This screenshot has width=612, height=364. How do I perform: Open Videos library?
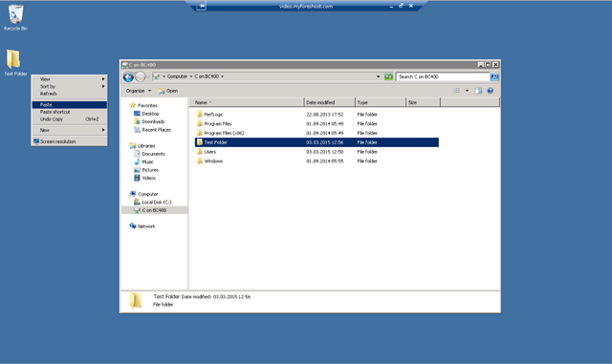[x=149, y=178]
